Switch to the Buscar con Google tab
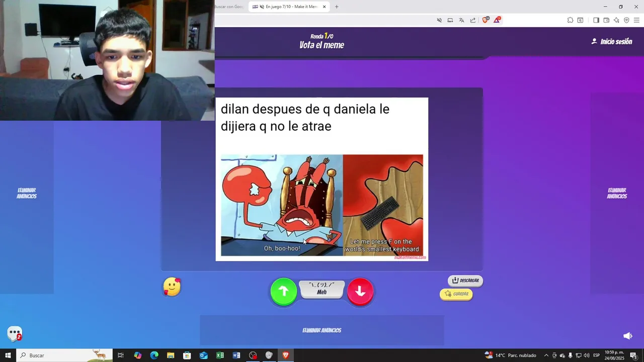The height and width of the screenshot is (362, 644). tap(229, 7)
